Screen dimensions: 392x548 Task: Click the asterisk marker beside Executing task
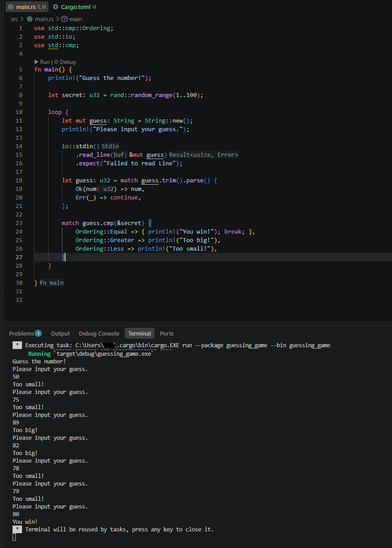point(17,345)
